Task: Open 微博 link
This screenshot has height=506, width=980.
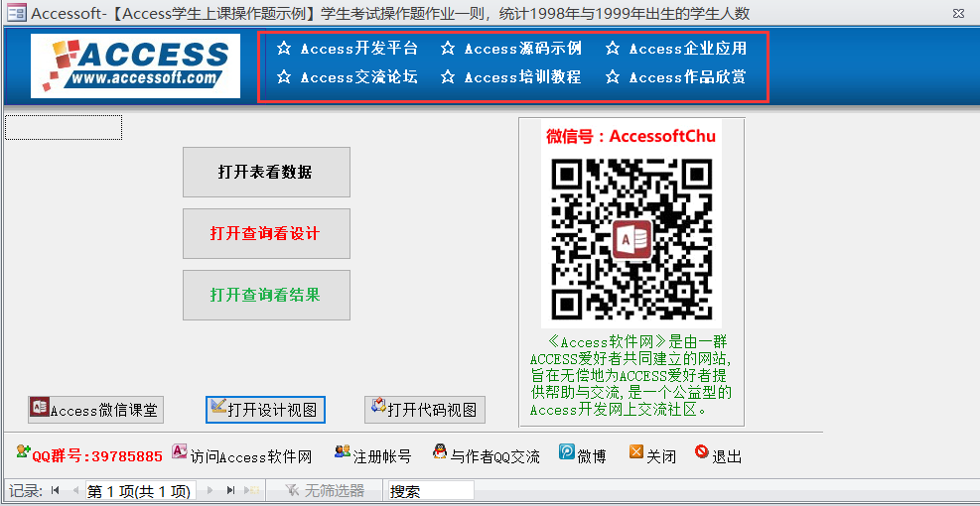Action: pyautogui.click(x=592, y=456)
